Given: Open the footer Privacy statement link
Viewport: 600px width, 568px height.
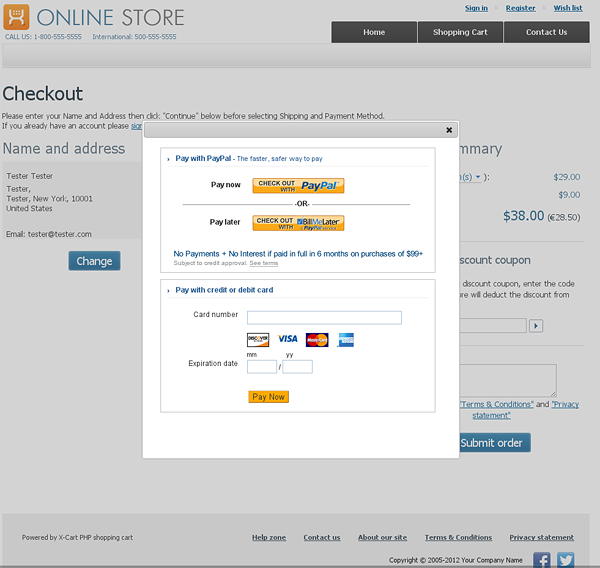Looking at the screenshot, I should pos(541,537).
